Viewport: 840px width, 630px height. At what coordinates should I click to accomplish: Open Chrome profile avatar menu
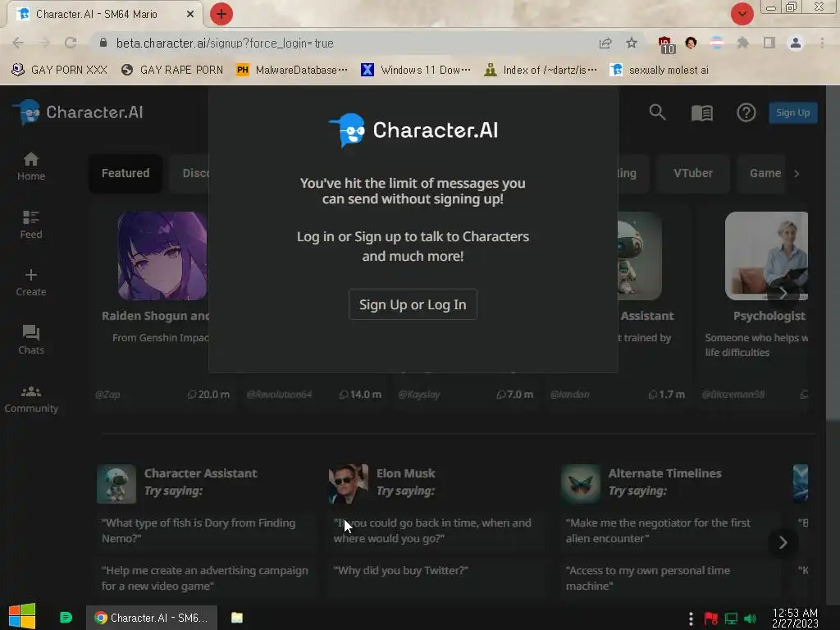tap(796, 43)
